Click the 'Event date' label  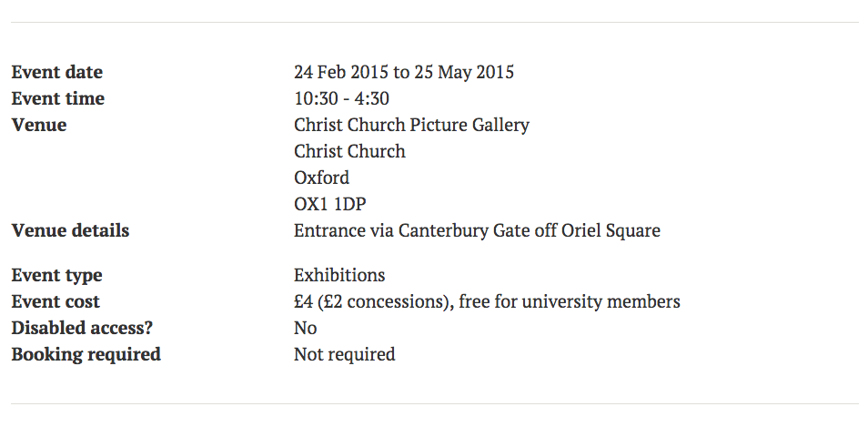56,73
